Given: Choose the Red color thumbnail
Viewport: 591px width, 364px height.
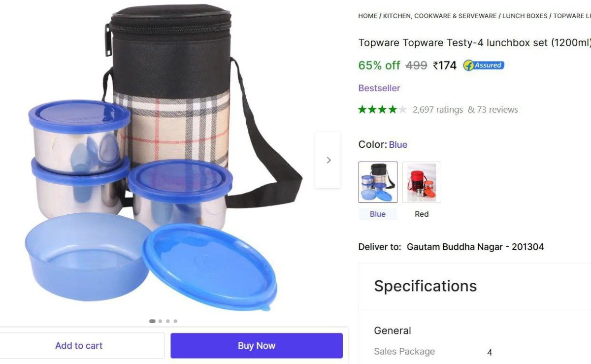Looking at the screenshot, I should 422,182.
